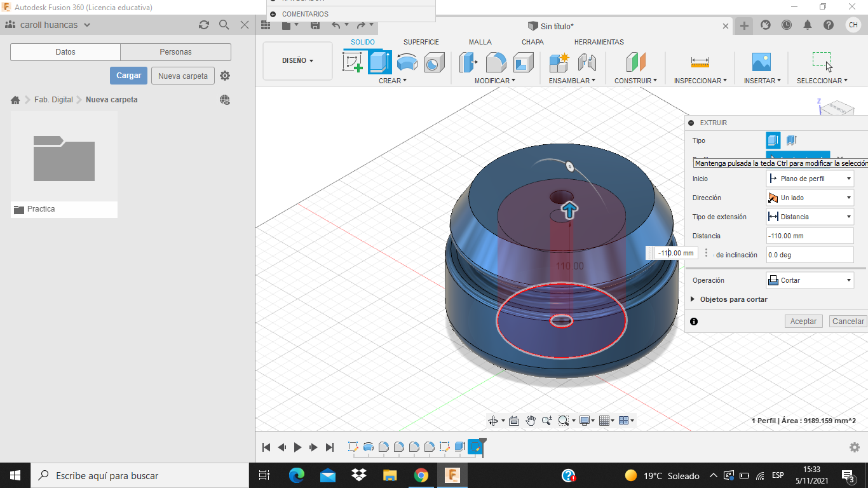Open the Insert image tool

click(761, 62)
